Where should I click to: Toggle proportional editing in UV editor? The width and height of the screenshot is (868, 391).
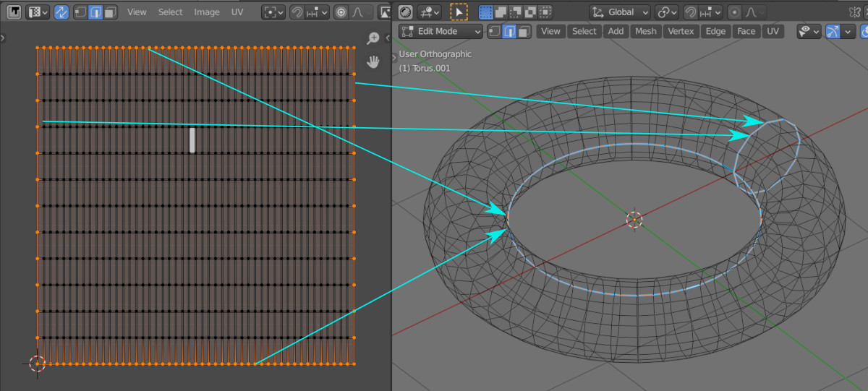(340, 12)
